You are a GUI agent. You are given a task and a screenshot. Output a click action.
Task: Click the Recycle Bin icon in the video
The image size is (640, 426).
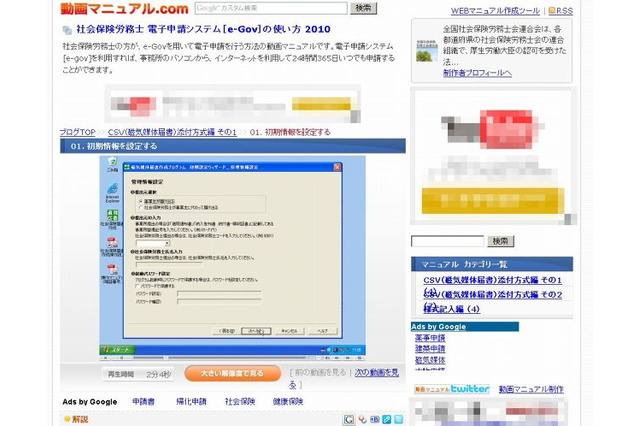(112, 162)
